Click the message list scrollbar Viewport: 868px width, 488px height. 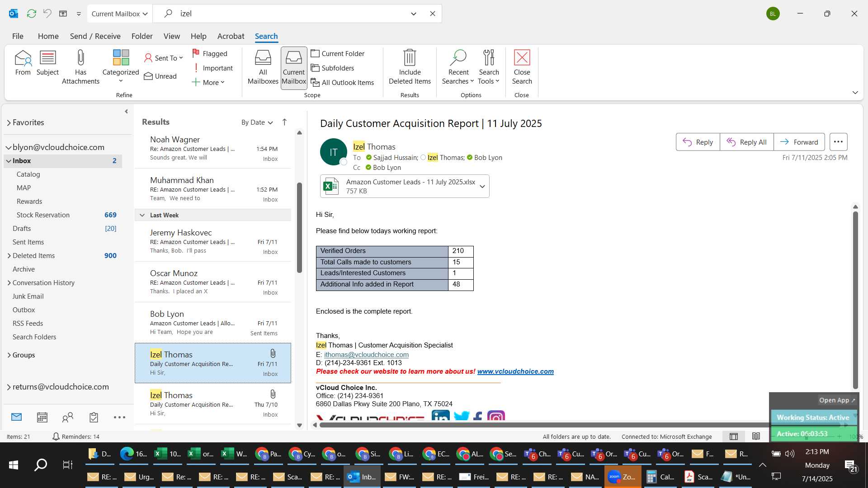(x=299, y=228)
